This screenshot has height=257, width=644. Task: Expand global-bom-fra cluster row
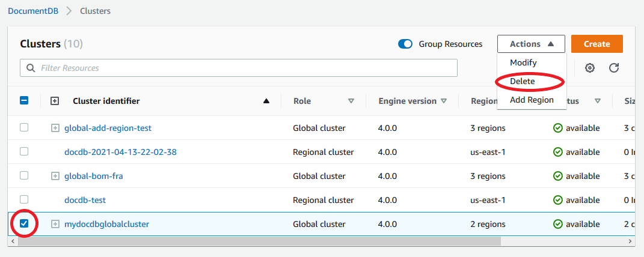coord(55,176)
